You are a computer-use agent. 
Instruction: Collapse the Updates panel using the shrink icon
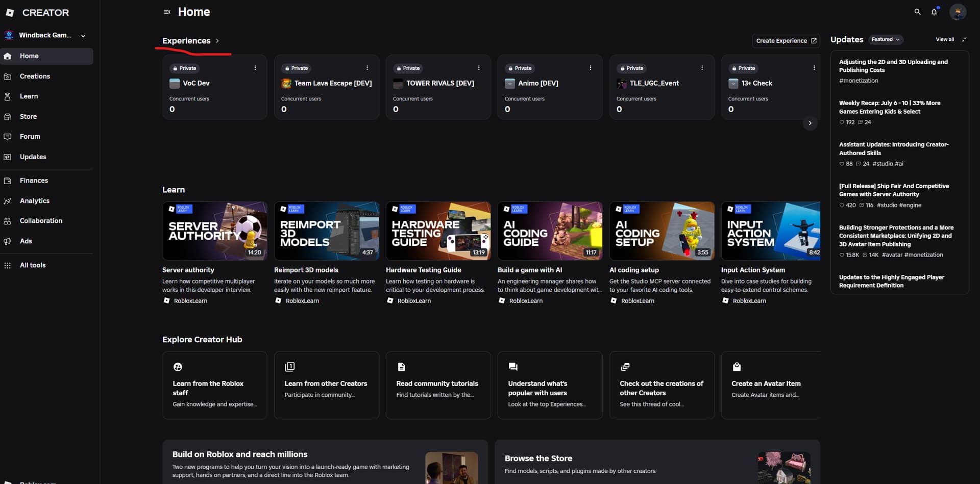[964, 39]
